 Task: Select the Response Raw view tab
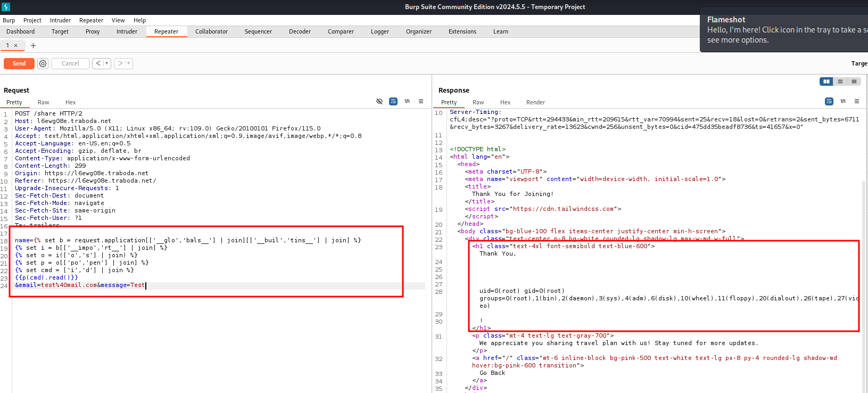coord(478,102)
